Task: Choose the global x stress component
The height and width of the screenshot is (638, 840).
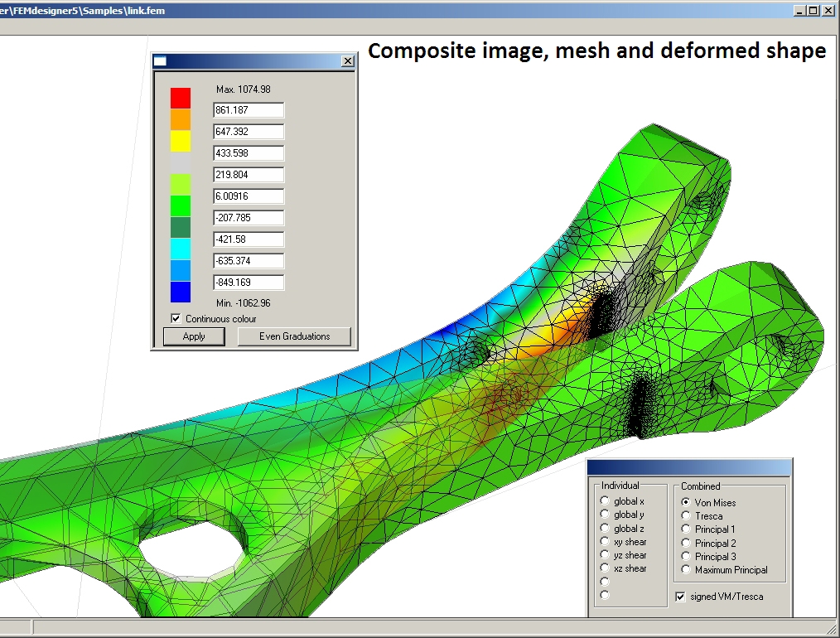Action: coord(606,501)
